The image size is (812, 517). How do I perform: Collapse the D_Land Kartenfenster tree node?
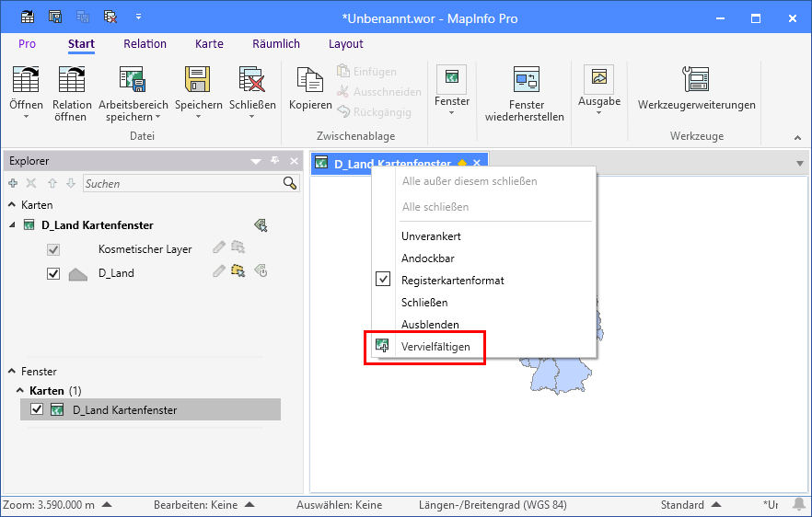[x=13, y=225]
